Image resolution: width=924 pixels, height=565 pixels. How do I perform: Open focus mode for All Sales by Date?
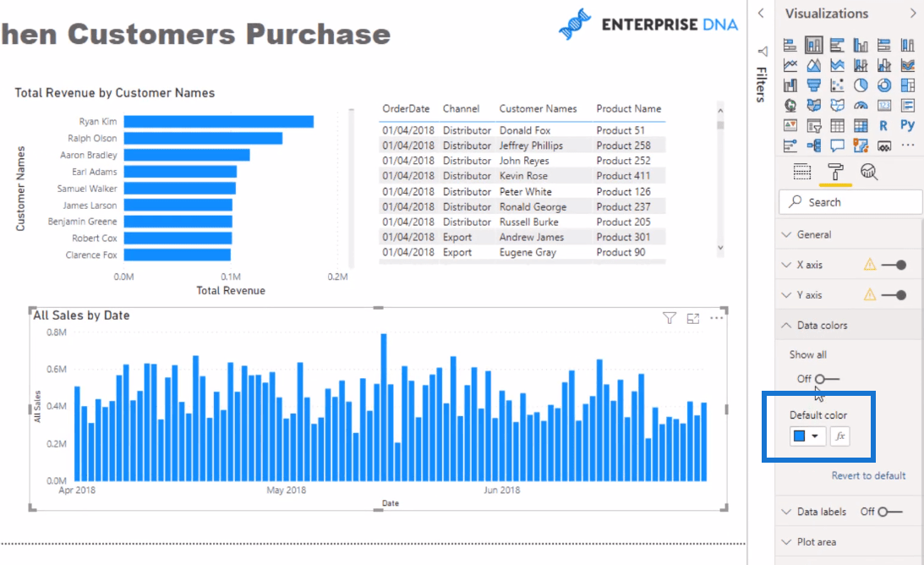693,319
